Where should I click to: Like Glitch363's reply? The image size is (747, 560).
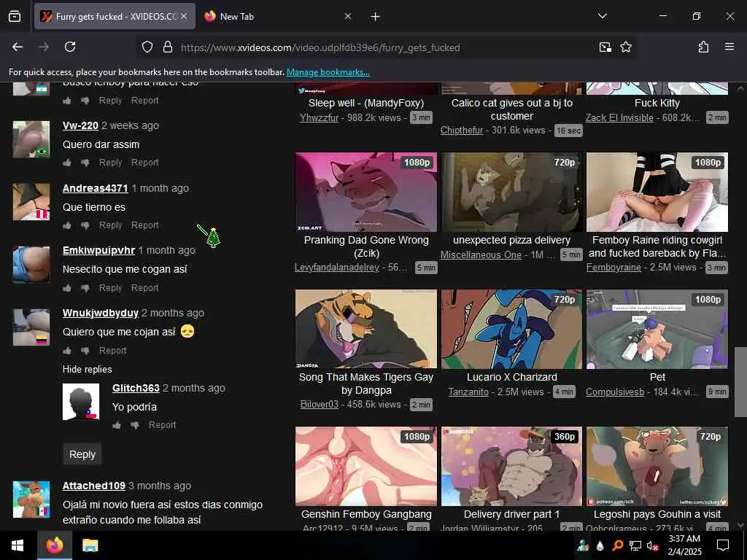[x=117, y=425]
